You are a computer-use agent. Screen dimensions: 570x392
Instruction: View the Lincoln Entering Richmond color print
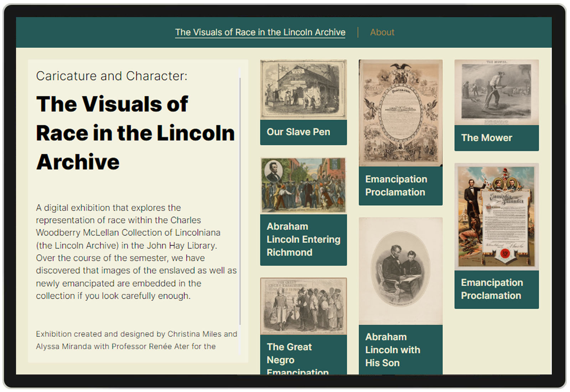(303, 186)
